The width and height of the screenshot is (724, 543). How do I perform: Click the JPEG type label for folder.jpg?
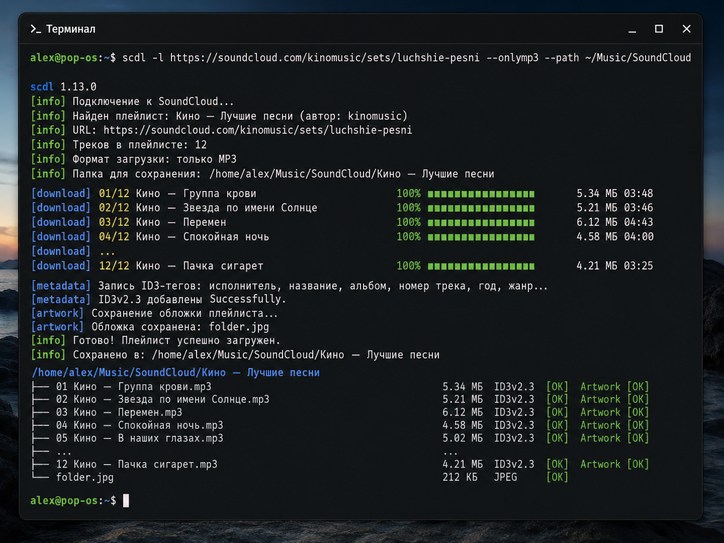point(505,477)
